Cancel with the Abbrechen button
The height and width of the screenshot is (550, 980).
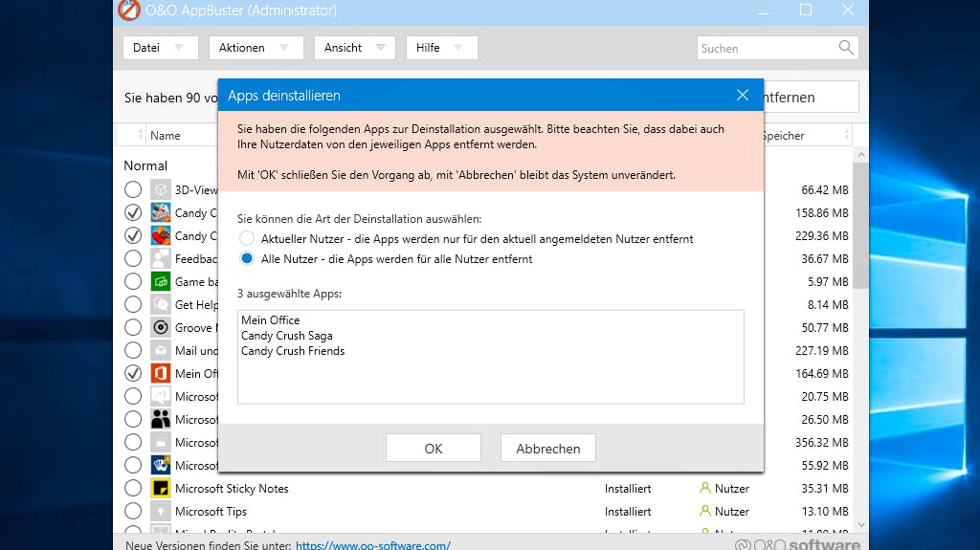548,448
